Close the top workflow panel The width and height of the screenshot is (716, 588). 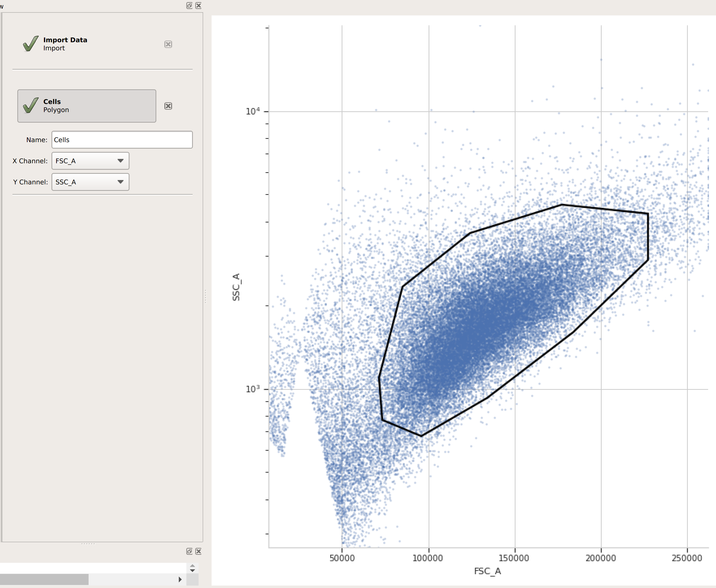pos(199,5)
